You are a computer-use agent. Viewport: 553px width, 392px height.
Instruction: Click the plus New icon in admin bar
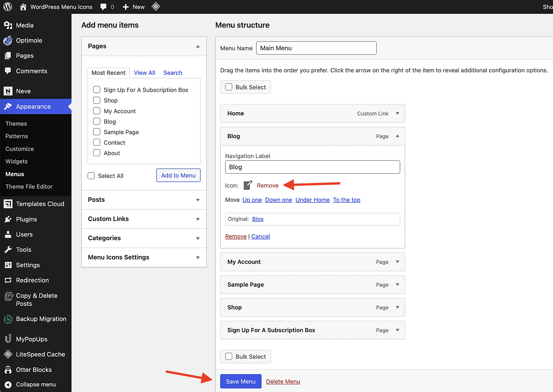pyautogui.click(x=126, y=7)
